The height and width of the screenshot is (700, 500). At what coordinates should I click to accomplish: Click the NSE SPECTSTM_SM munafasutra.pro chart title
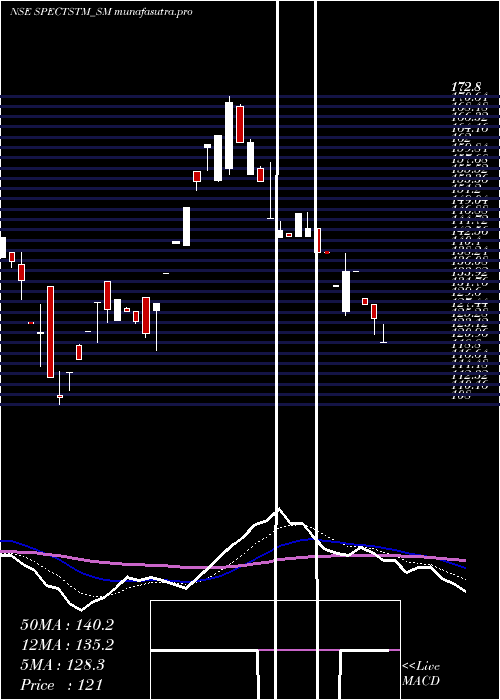[x=101, y=12]
